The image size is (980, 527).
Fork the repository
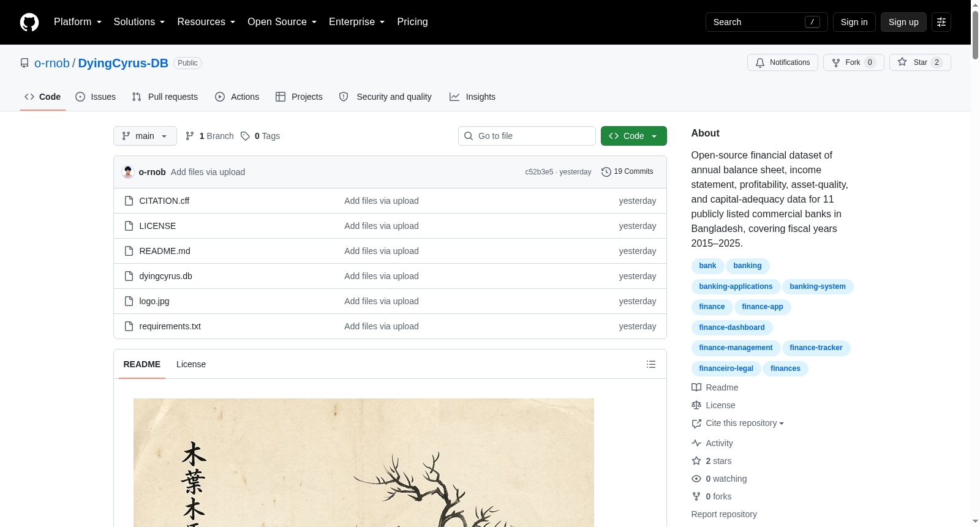click(x=854, y=62)
